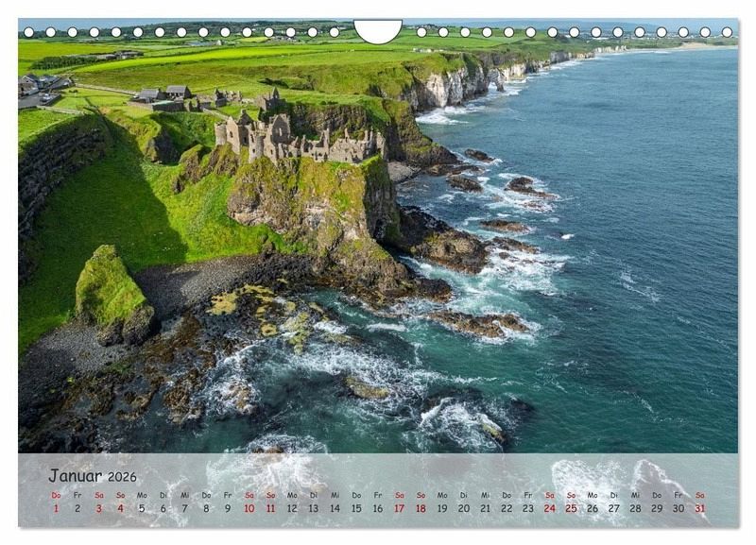Click Sunday the 11th in red
Screen dimensions: 756x545
(270, 508)
